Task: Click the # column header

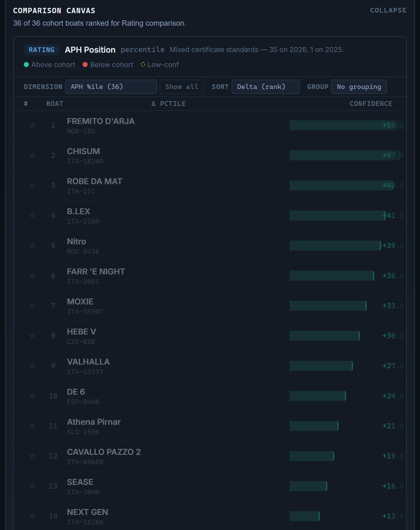Action: pos(26,104)
